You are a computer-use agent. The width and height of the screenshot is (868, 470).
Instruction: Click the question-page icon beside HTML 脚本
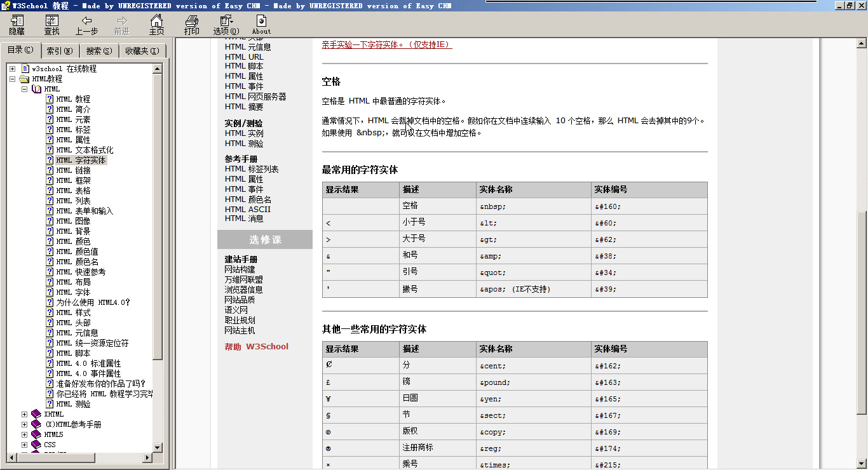tap(50, 353)
